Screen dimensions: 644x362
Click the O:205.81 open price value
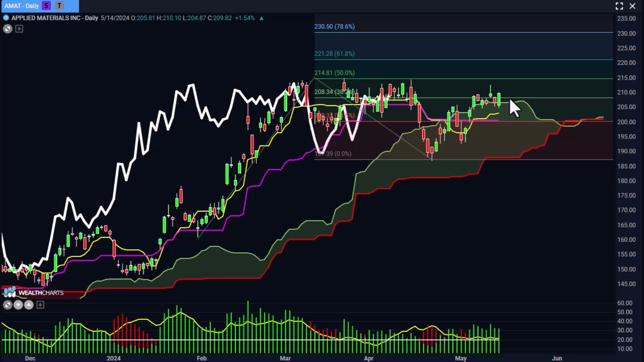click(143, 18)
